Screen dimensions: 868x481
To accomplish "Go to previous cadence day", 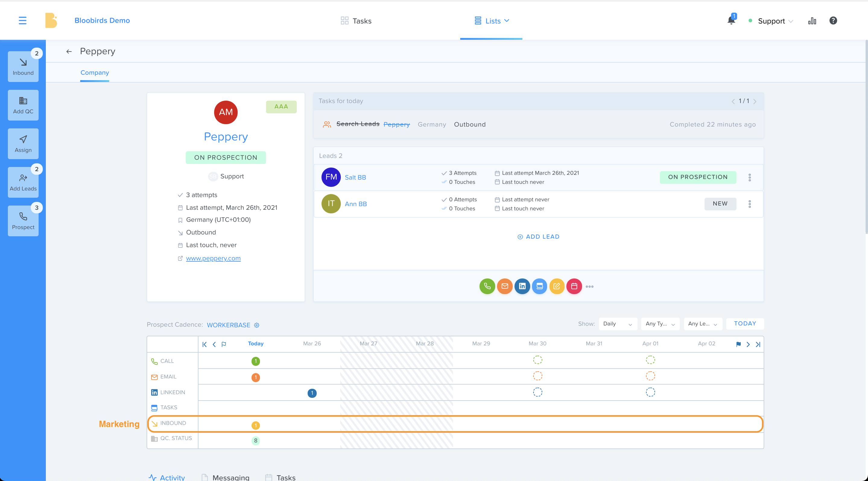I will (214, 344).
